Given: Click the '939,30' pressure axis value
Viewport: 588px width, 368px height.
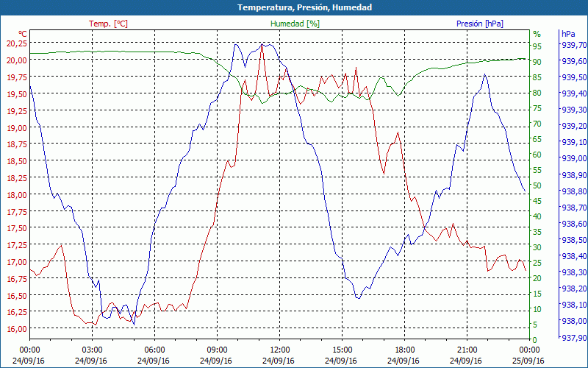Looking at the screenshot, I should [x=573, y=110].
